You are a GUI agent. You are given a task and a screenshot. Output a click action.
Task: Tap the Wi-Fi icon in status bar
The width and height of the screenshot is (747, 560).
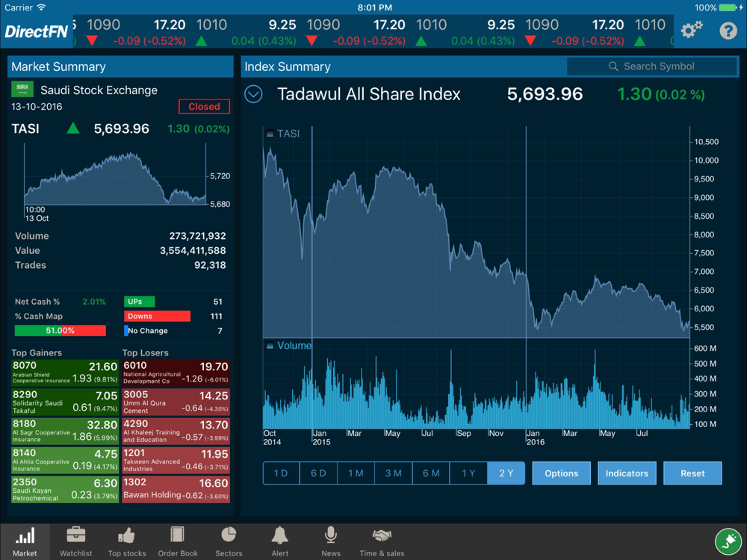tap(41, 7)
